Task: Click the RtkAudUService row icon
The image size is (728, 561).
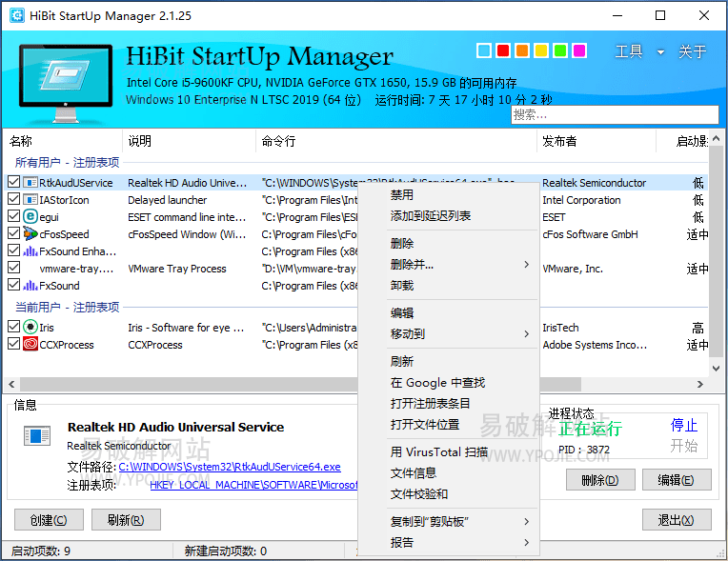Action: click(x=30, y=183)
